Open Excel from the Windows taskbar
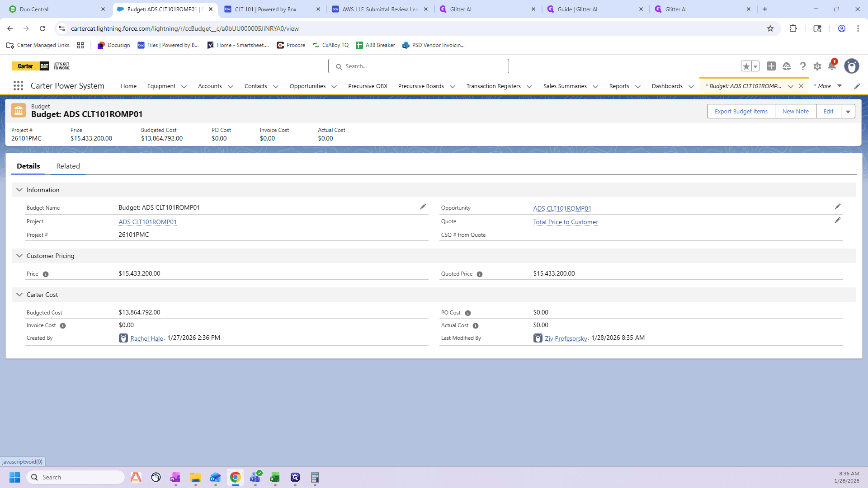The height and width of the screenshot is (488, 868). click(275, 478)
